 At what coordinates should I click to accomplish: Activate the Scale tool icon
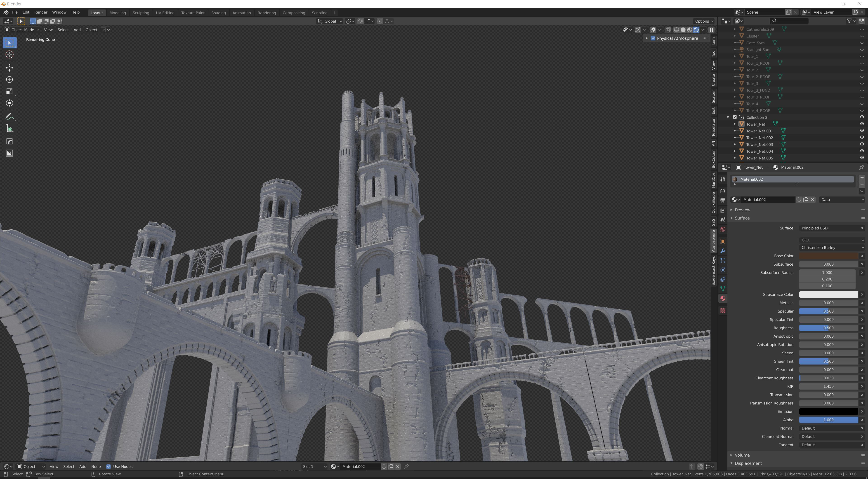(9, 91)
